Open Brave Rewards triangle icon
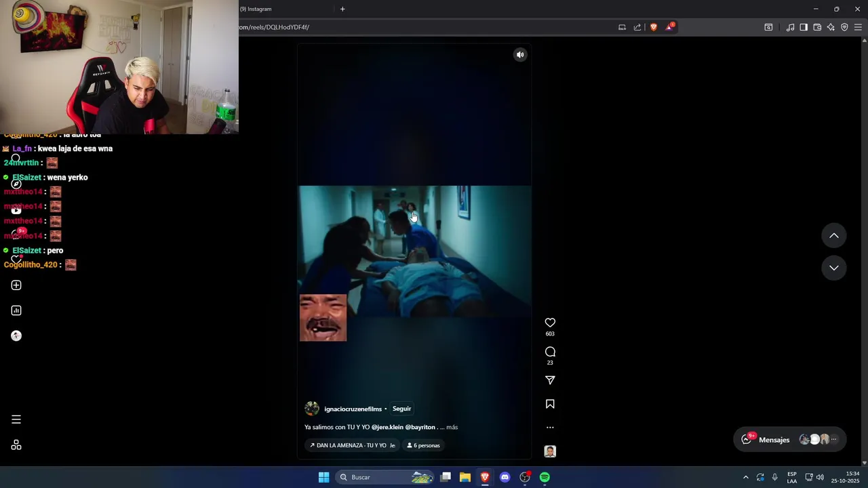868x488 pixels. [670, 27]
